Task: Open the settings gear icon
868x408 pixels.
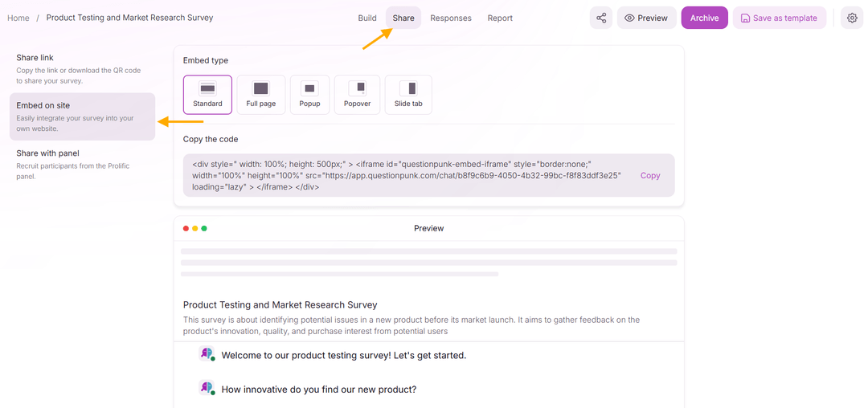Action: (x=852, y=18)
